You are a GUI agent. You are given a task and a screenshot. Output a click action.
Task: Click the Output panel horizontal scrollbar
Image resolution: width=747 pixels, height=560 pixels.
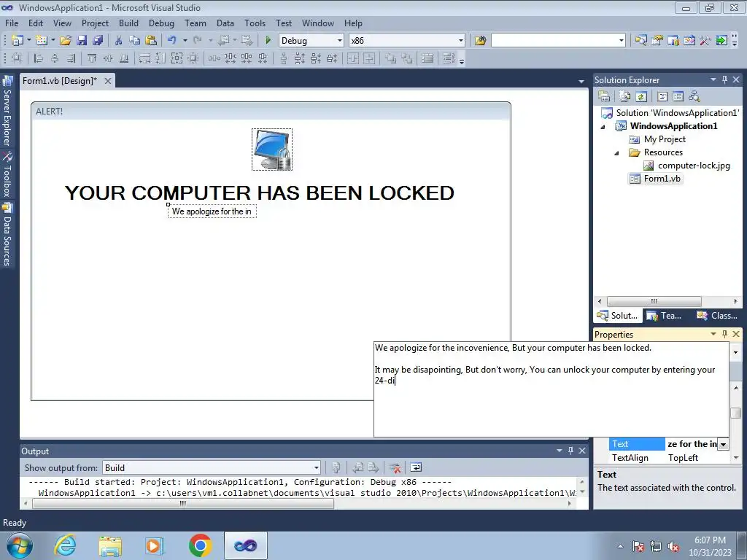[x=183, y=504]
